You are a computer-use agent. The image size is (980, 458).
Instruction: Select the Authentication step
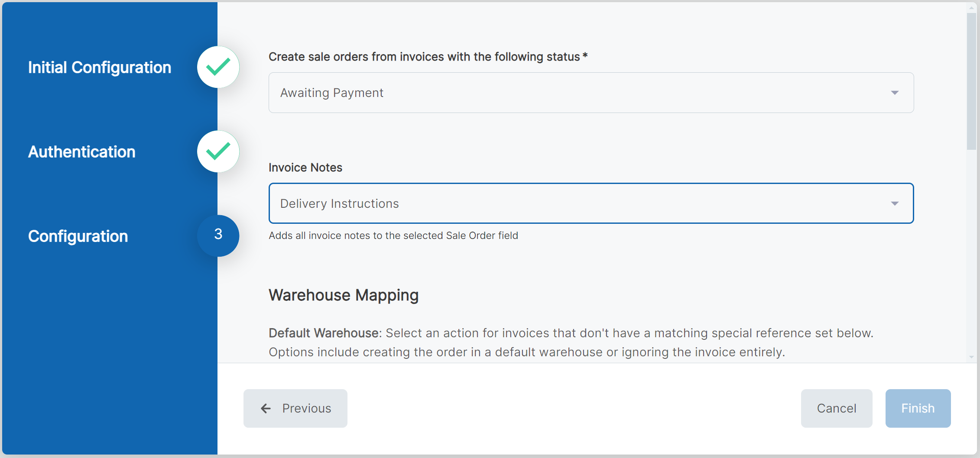[x=81, y=152]
